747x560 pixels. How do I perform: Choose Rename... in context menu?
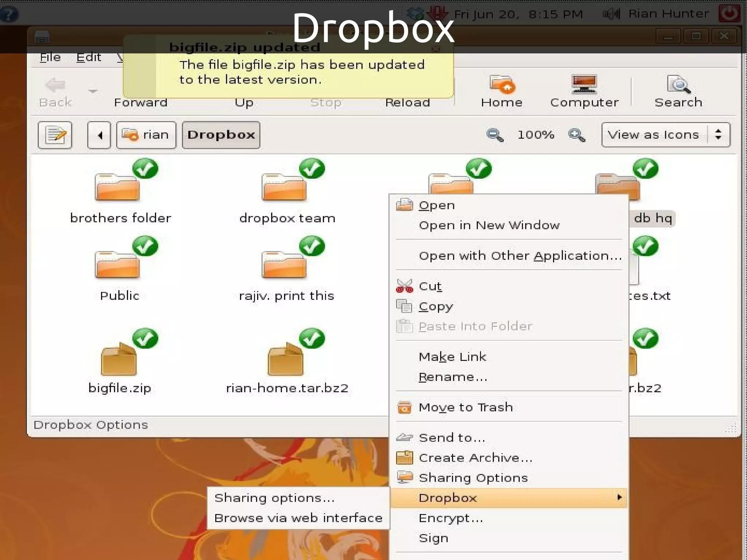(509, 376)
